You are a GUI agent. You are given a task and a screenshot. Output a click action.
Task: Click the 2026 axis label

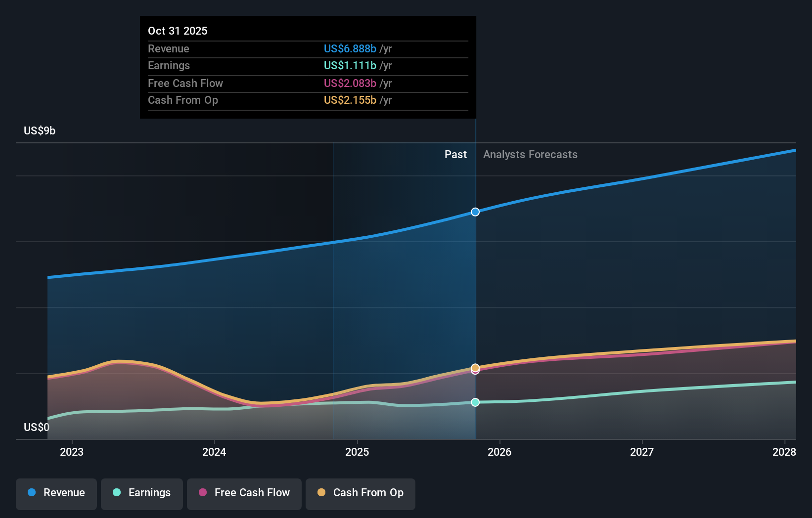point(500,452)
